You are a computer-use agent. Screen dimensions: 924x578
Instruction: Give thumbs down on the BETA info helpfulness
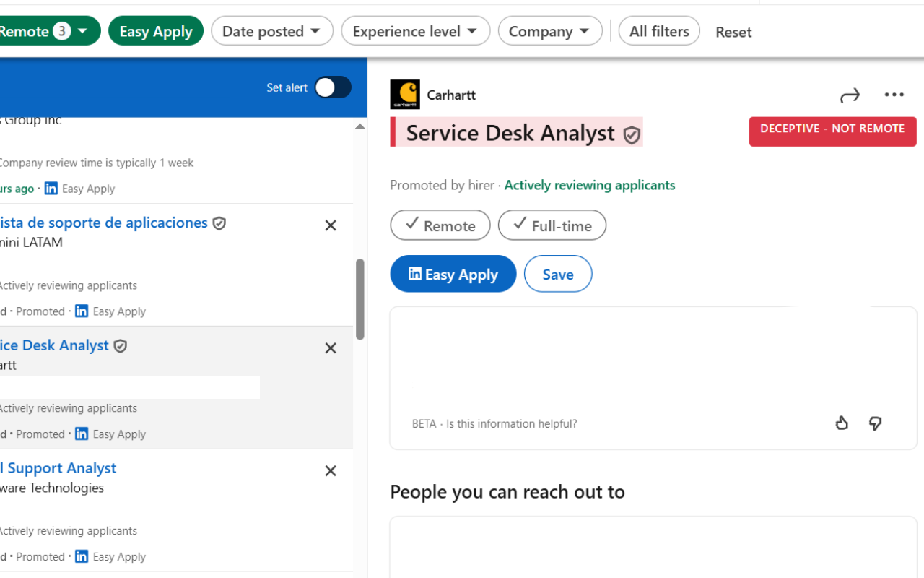click(x=875, y=423)
